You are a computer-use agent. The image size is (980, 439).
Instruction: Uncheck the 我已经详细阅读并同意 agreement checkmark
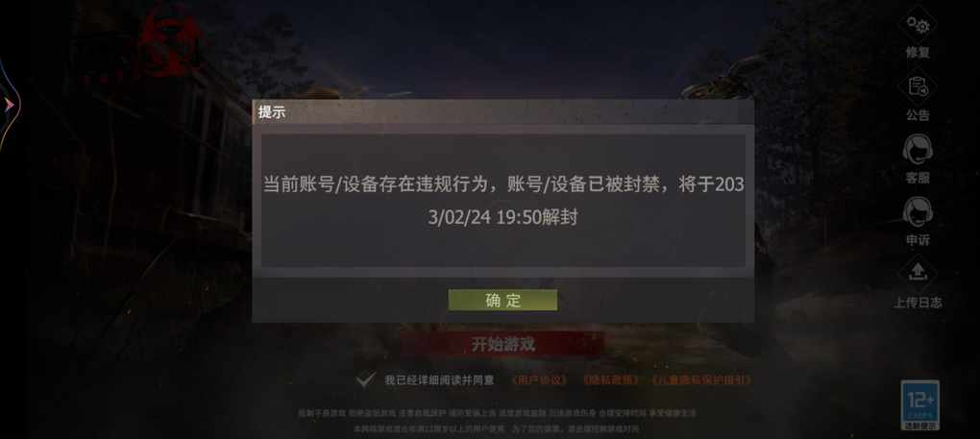point(366,379)
